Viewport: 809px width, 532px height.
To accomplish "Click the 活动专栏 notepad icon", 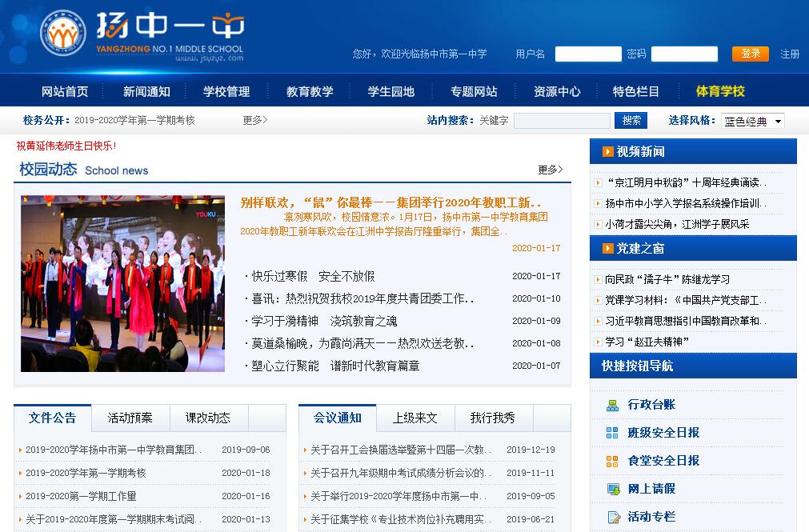I will coord(612,517).
